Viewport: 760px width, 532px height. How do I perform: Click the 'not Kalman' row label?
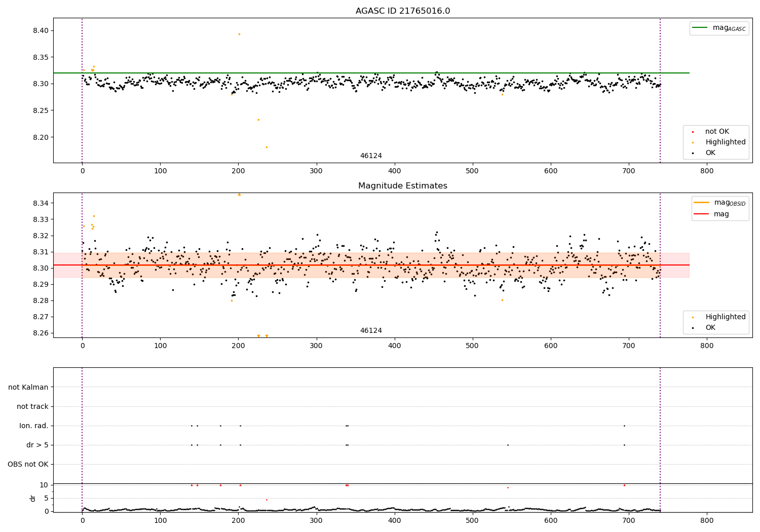(28, 387)
